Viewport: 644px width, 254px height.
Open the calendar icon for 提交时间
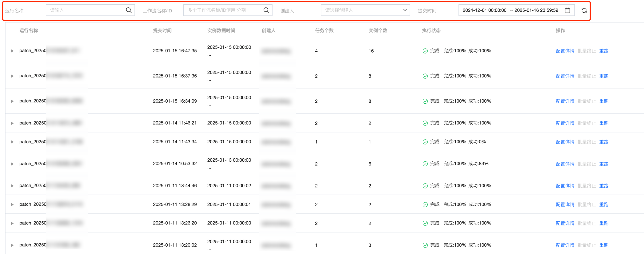pos(567,10)
